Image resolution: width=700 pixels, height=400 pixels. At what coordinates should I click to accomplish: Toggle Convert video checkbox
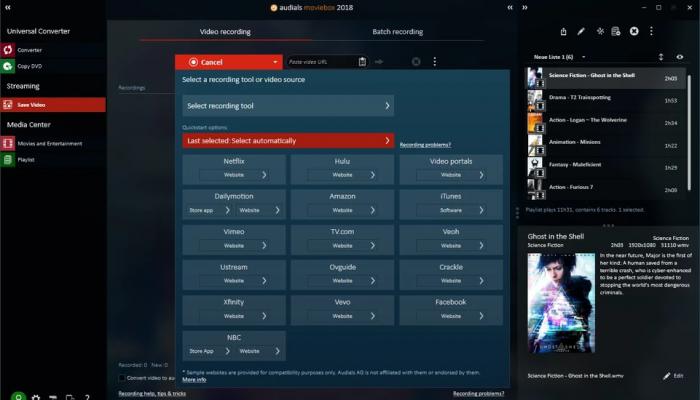(121, 378)
